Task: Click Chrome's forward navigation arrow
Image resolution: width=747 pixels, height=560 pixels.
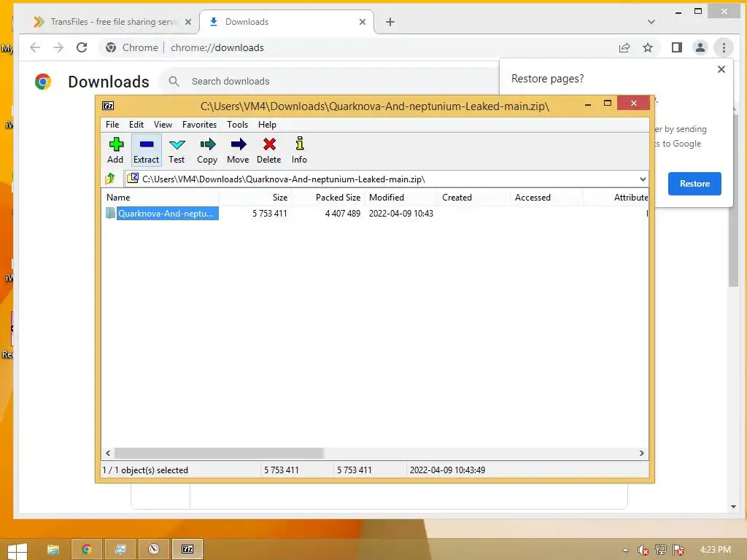Action: tap(58, 47)
